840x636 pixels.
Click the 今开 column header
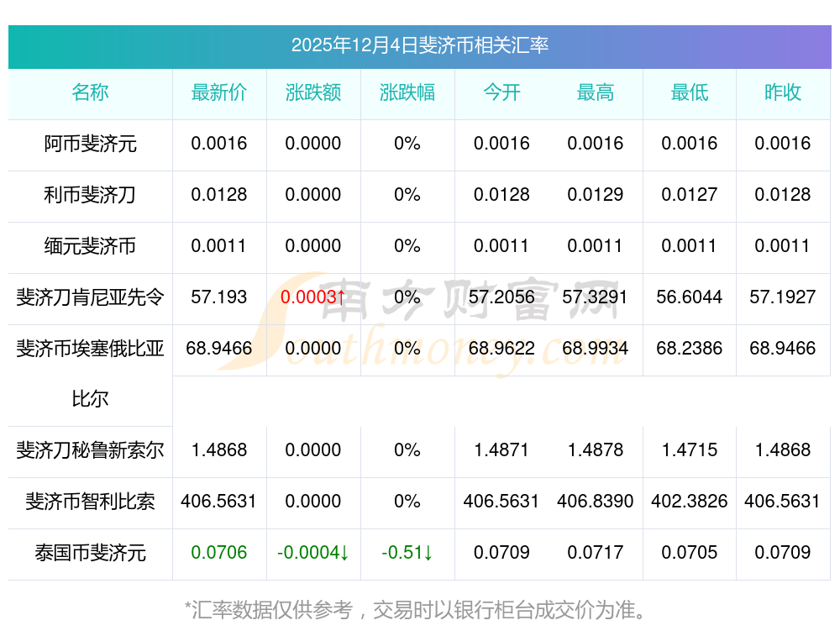point(501,92)
